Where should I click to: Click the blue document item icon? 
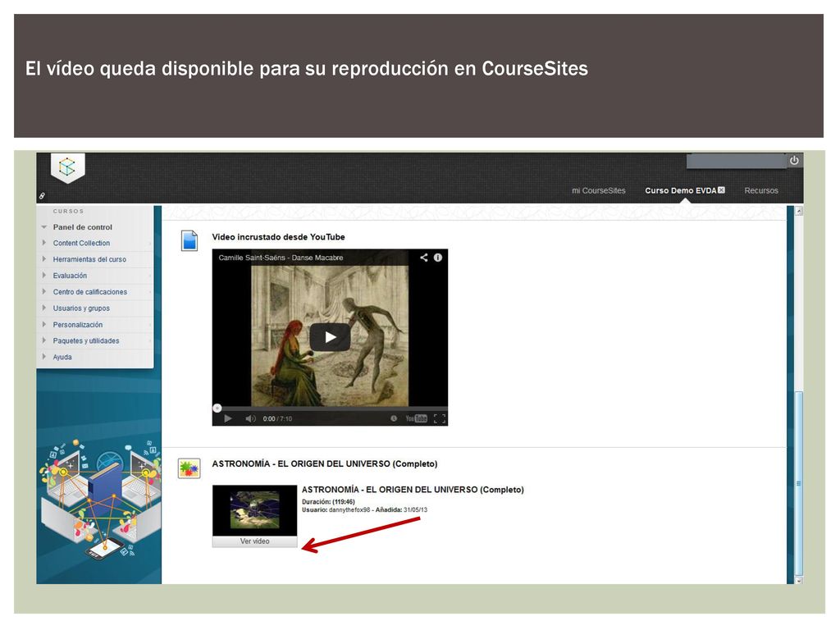point(189,240)
